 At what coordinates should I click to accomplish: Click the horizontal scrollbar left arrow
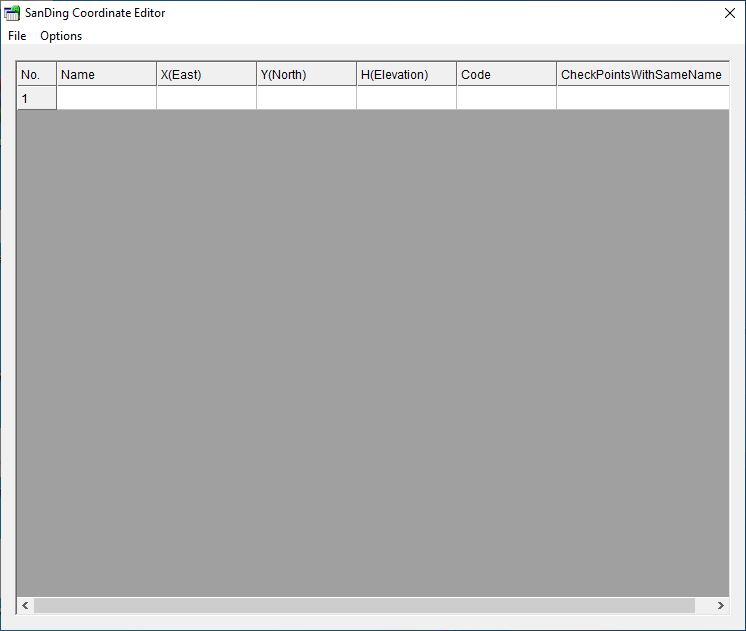pos(25,606)
